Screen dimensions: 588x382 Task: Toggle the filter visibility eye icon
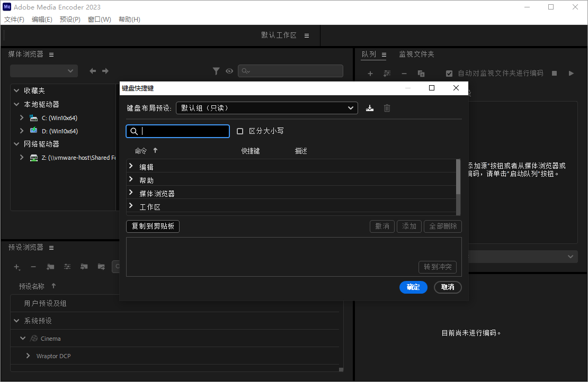(x=229, y=70)
